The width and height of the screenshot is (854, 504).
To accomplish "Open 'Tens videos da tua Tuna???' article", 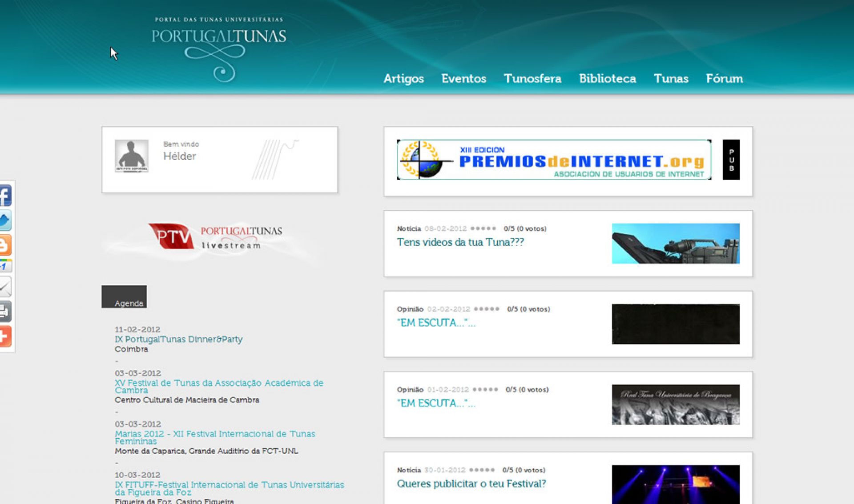I will (460, 242).
